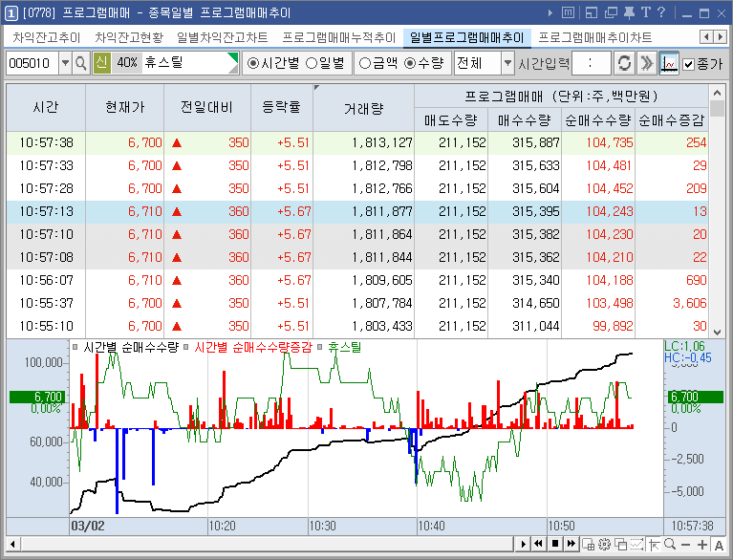733x560 pixels.
Task: Click the chart zoom in plus icon
Action: (702, 545)
